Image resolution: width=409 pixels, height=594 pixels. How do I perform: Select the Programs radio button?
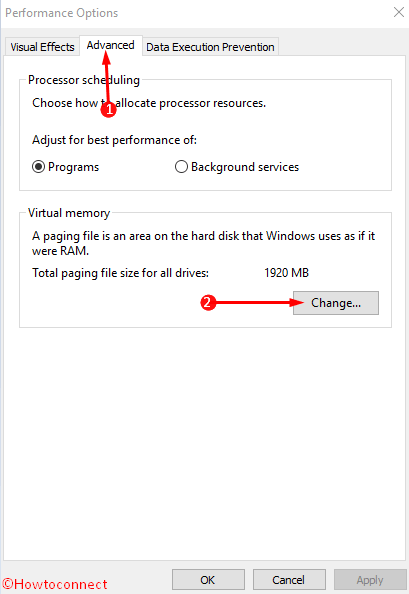pyautogui.click(x=38, y=167)
